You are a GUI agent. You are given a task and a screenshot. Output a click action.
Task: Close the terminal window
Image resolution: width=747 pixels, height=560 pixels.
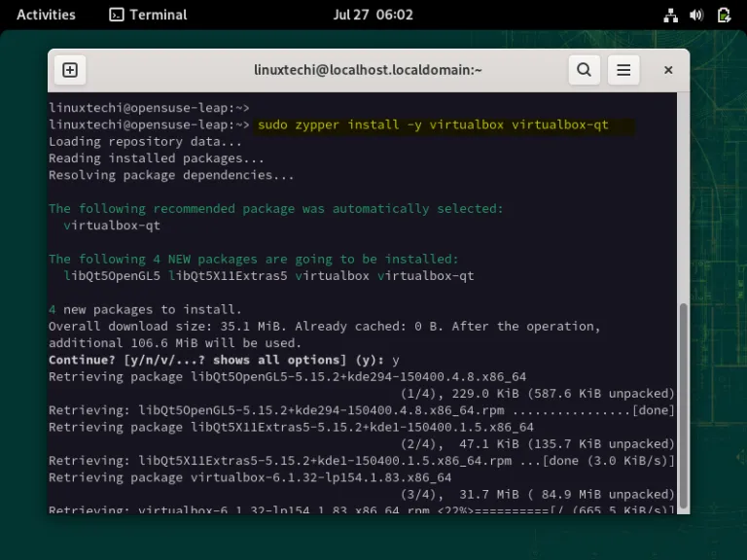click(668, 70)
